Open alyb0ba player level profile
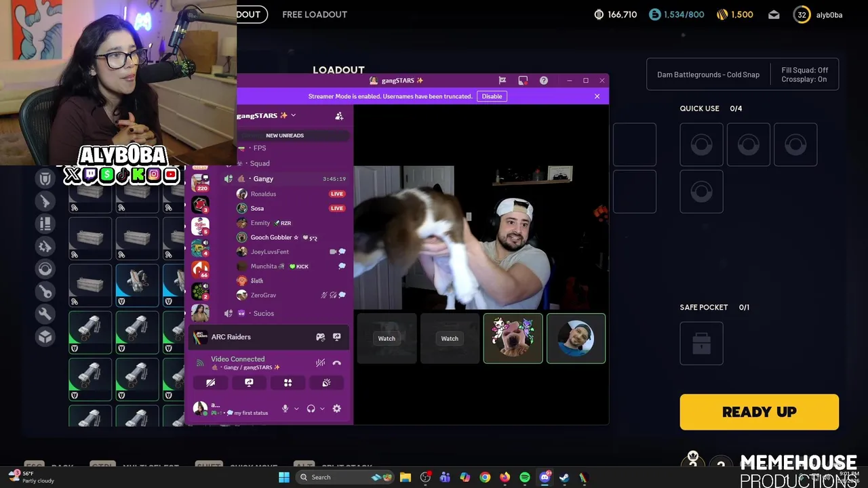Image resolution: width=868 pixels, height=488 pixels. [818, 15]
